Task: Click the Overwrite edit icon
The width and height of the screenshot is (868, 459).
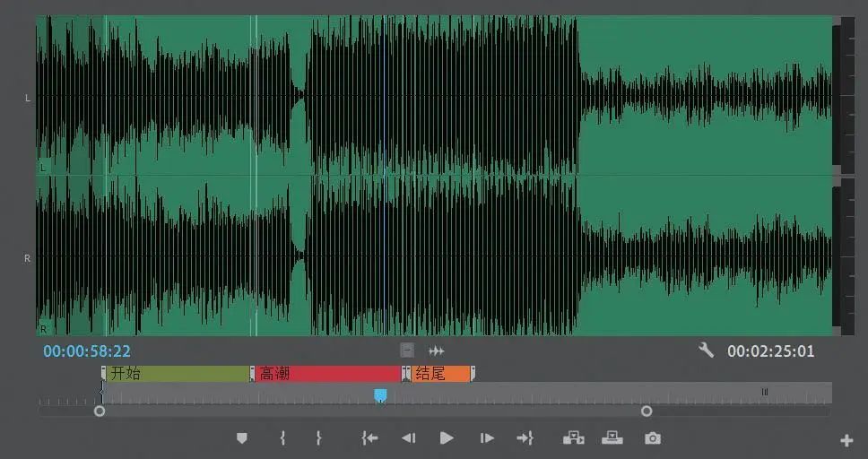Action: (x=612, y=438)
